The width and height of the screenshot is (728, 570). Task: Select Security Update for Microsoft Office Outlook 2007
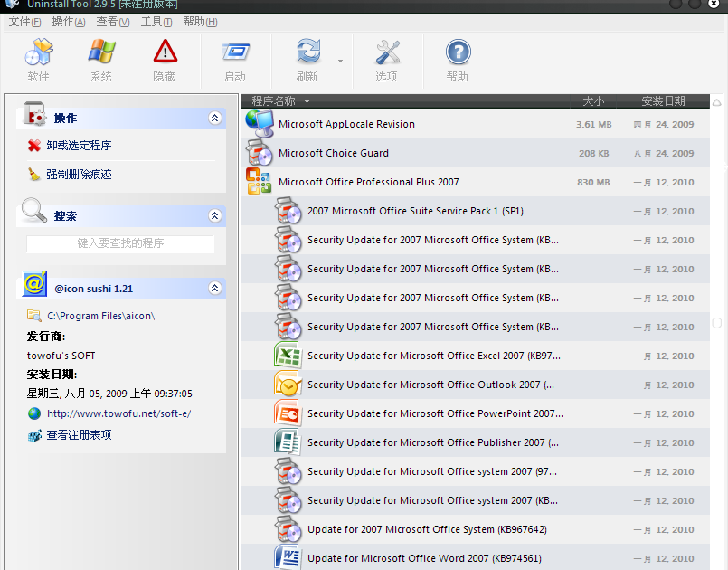point(476,385)
